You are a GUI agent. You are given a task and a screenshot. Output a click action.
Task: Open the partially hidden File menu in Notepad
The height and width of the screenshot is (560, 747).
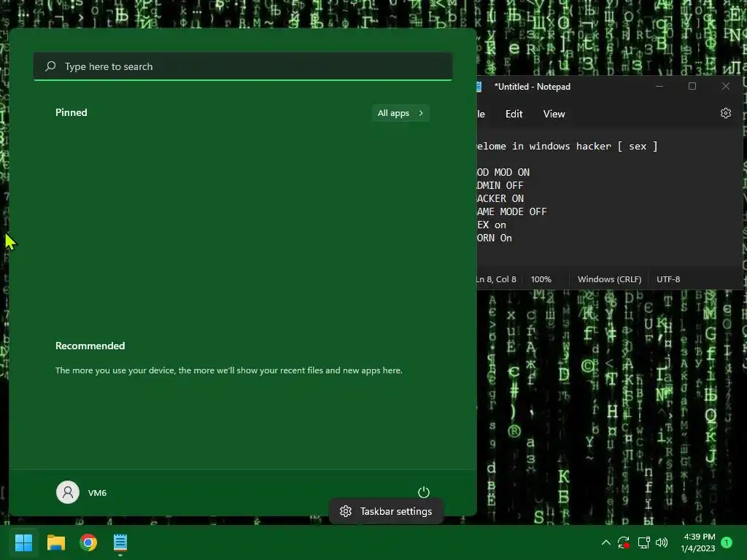pos(481,114)
